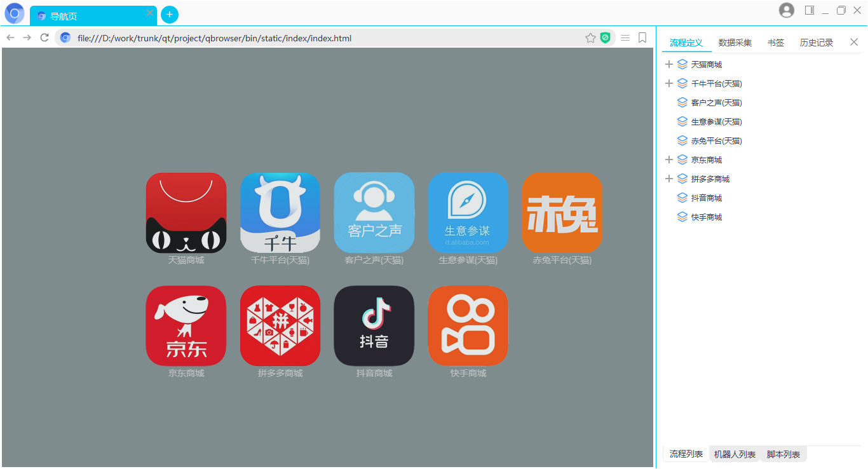Reload the current page
Image resolution: width=868 pixels, height=469 pixels.
coord(44,38)
